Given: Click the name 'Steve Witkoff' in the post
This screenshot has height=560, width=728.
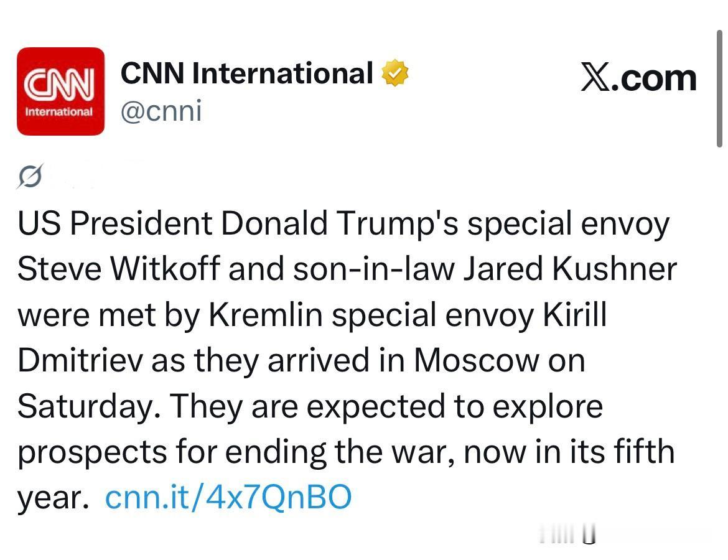Looking at the screenshot, I should coord(119,269).
